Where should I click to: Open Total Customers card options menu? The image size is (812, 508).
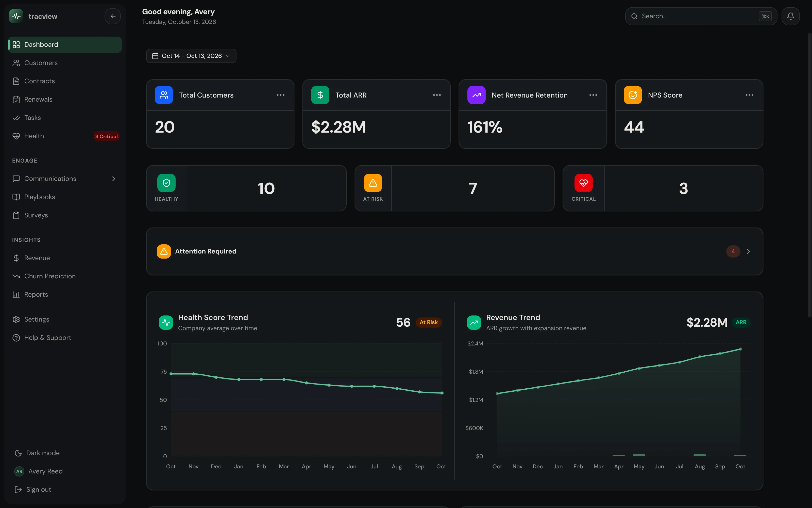pos(280,95)
